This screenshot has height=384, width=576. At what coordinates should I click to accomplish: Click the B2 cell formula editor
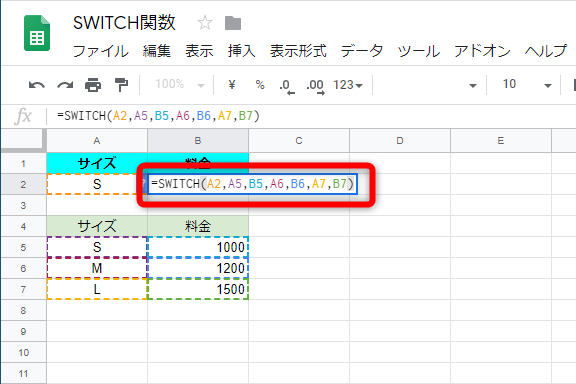(252, 184)
